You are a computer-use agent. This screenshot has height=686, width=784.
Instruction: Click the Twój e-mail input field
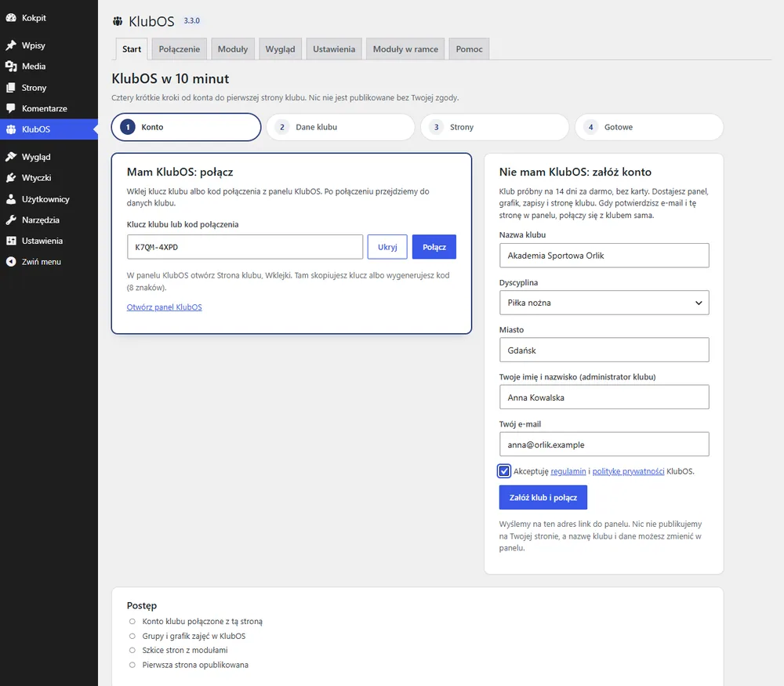604,444
